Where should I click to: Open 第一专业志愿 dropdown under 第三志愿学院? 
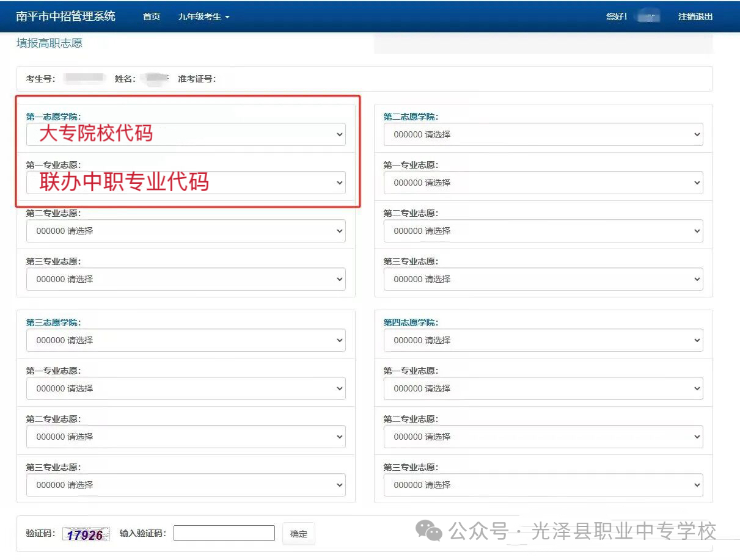pos(186,388)
